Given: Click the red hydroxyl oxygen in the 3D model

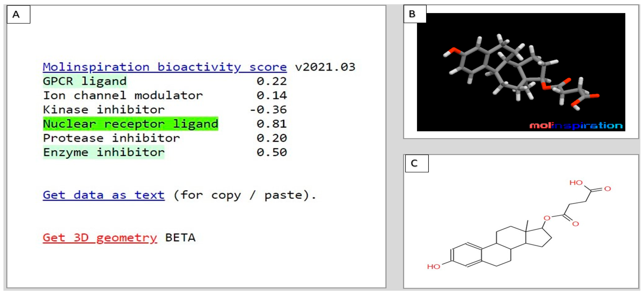Looking at the screenshot, I should (x=455, y=50).
